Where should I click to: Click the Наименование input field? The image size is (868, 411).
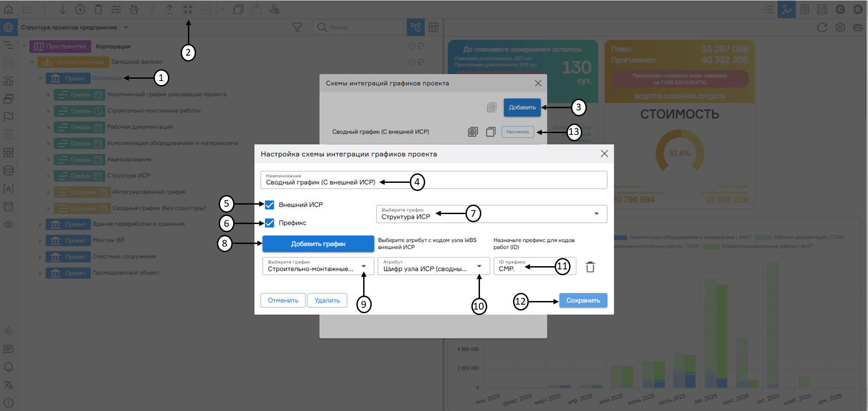[x=433, y=180]
